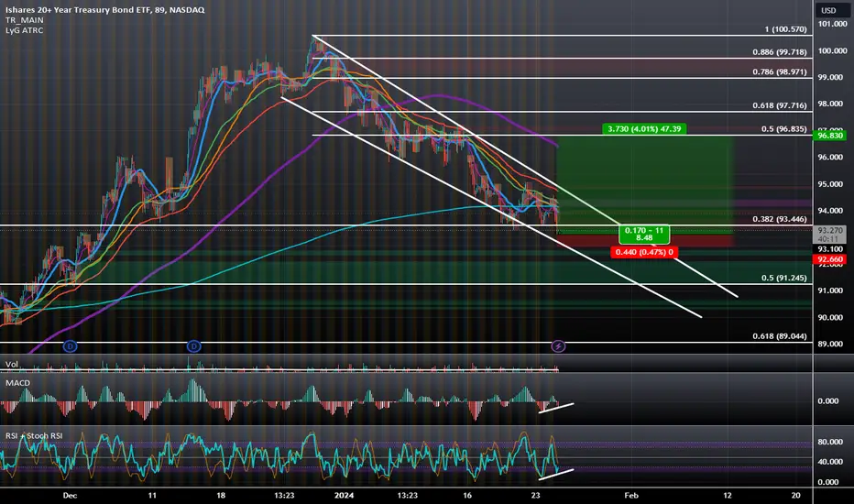The image size is (854, 504).
Task: Open the USD currency selector
Action: point(828,10)
